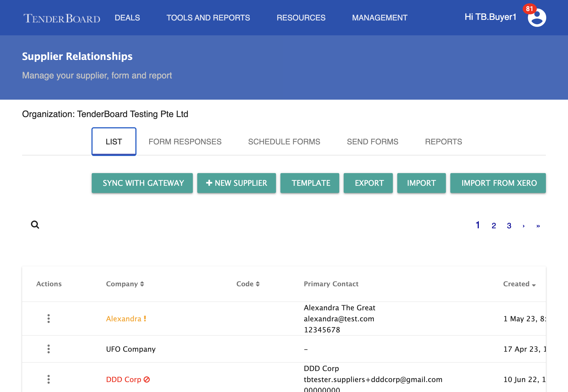Click the orange warning icon beside Alexandra
Viewport: 568px width, 392px height.
pyautogui.click(x=145, y=319)
